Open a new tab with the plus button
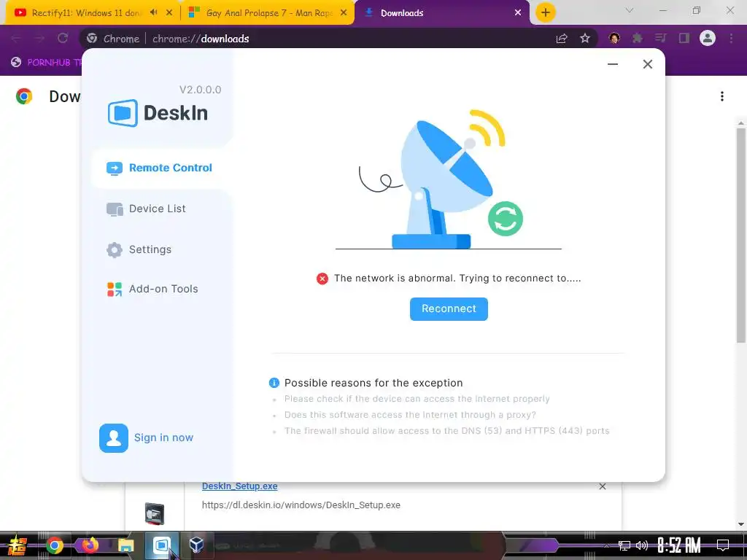The width and height of the screenshot is (747, 560). (546, 12)
